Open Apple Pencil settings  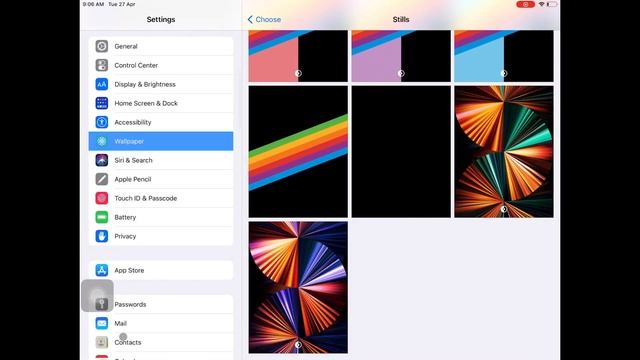click(161, 179)
